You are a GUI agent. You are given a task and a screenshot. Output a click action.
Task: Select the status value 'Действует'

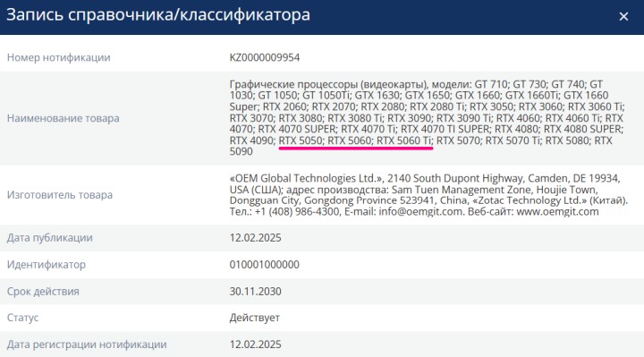255,318
